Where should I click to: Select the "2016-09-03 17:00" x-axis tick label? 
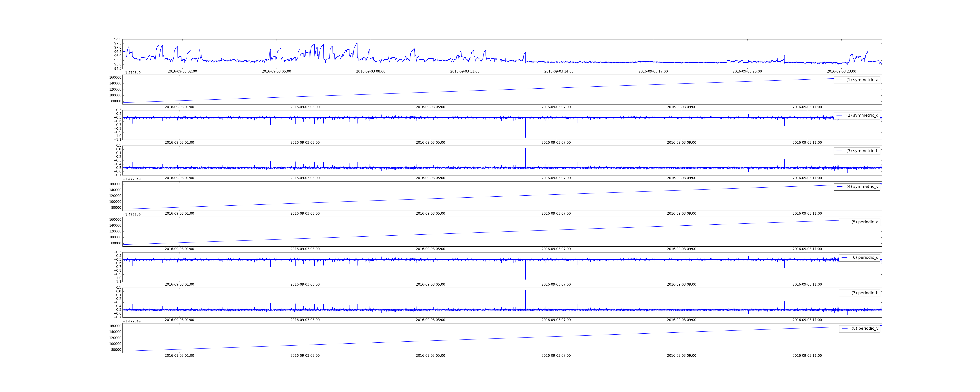pos(653,72)
